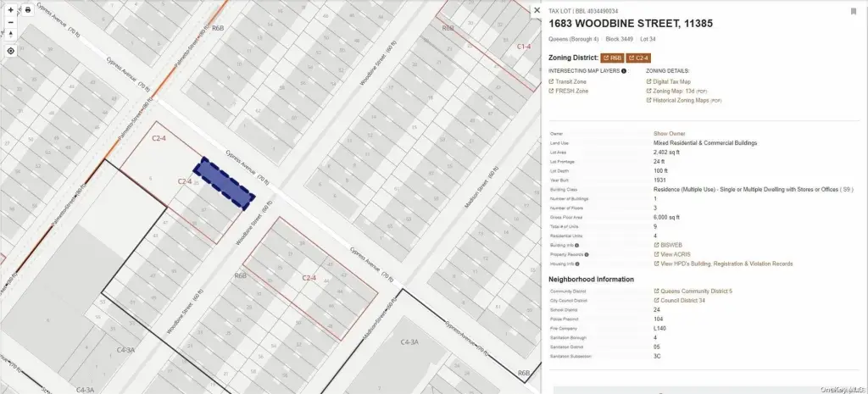Open the Digital Tax Map link
Viewport: 868px width, 394px height.
pyautogui.click(x=671, y=81)
